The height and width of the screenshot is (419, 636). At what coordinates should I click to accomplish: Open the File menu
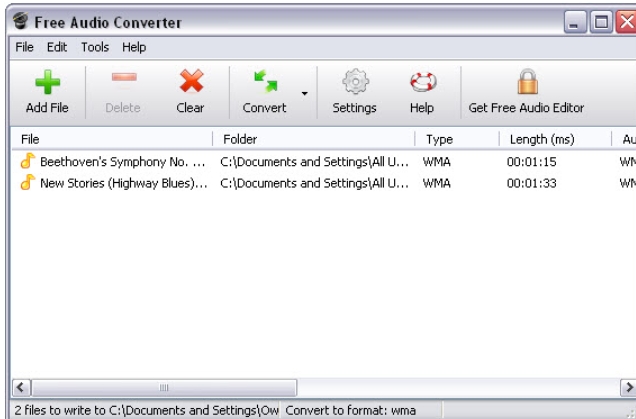[24, 47]
